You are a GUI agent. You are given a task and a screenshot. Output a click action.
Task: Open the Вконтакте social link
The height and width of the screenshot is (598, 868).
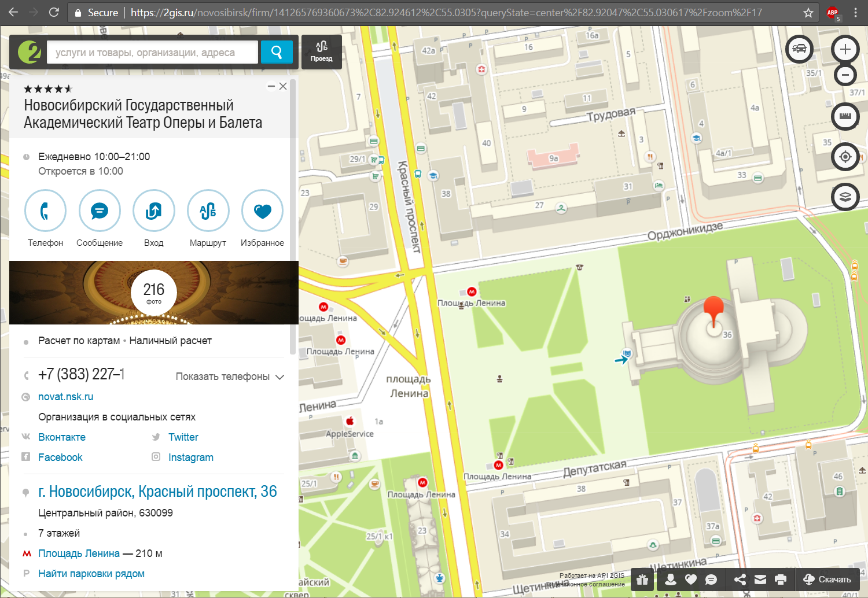coord(62,437)
